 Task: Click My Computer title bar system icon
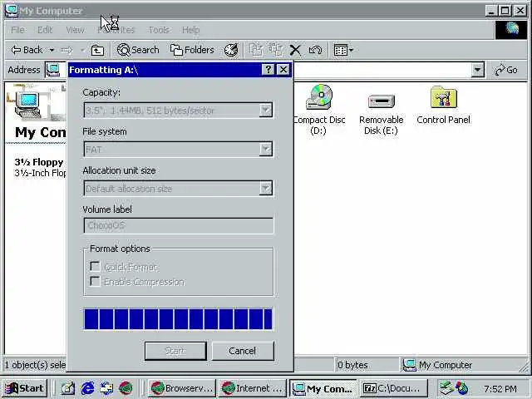click(x=11, y=10)
